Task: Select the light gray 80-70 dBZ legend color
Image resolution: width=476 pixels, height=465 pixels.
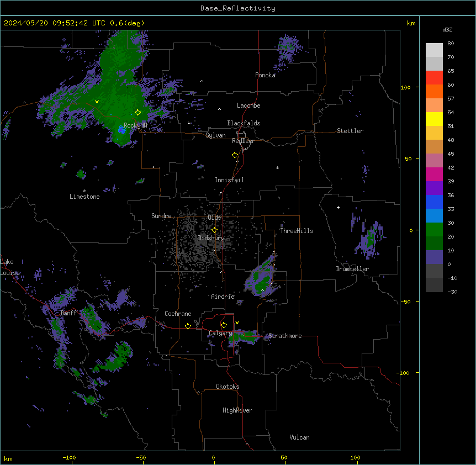Action: (x=434, y=50)
